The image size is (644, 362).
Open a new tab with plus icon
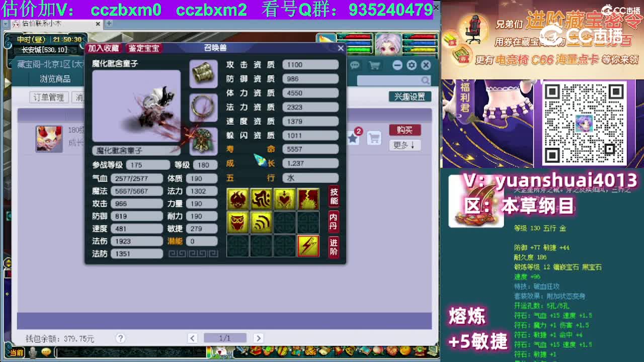coord(109,24)
